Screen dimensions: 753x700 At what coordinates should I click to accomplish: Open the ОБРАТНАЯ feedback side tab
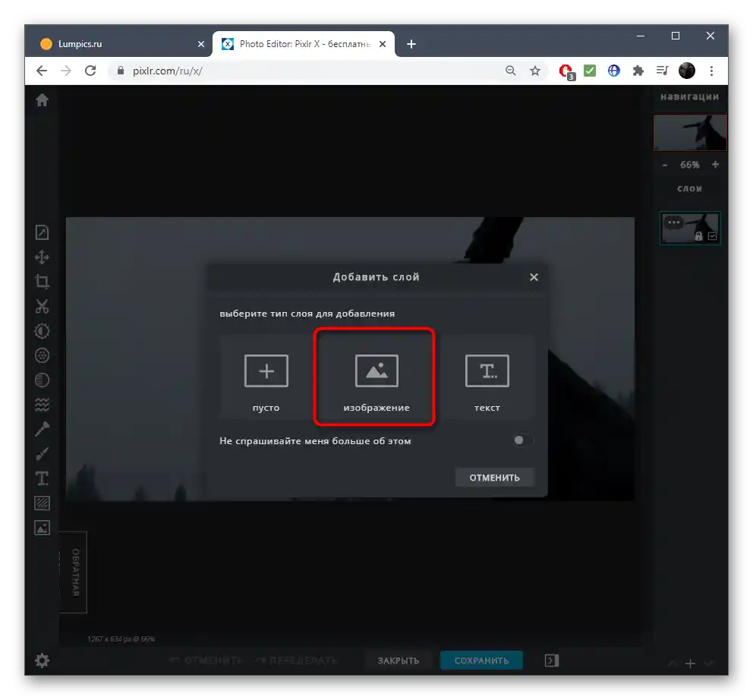[x=74, y=572]
